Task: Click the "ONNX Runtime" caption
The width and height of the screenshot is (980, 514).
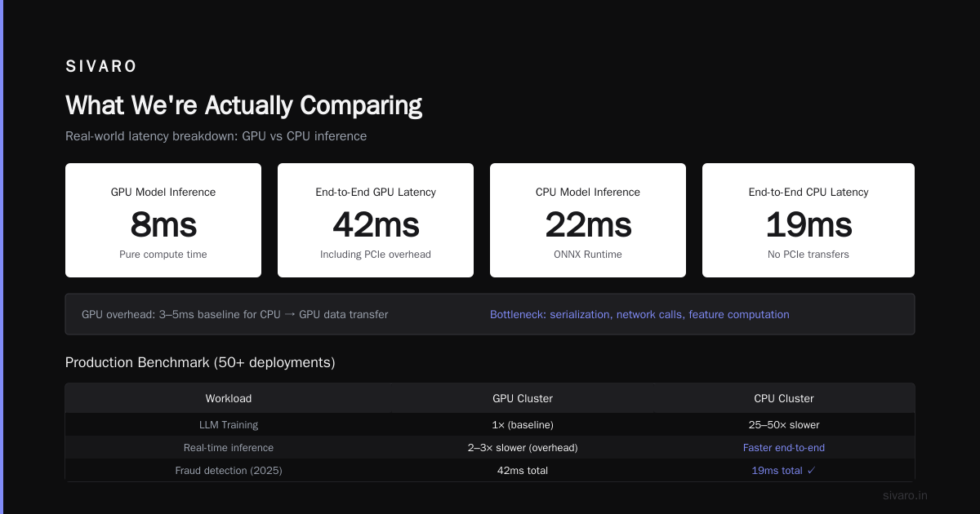Action: pyautogui.click(x=588, y=255)
